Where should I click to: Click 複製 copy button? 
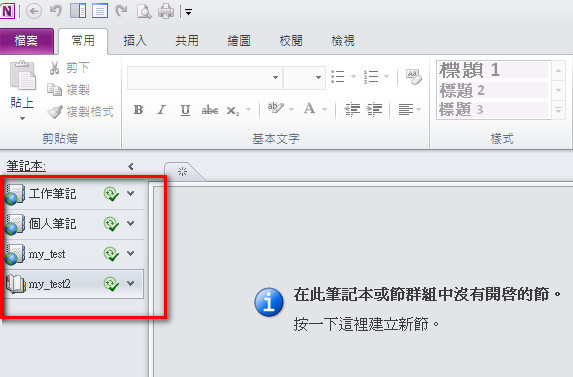point(68,90)
